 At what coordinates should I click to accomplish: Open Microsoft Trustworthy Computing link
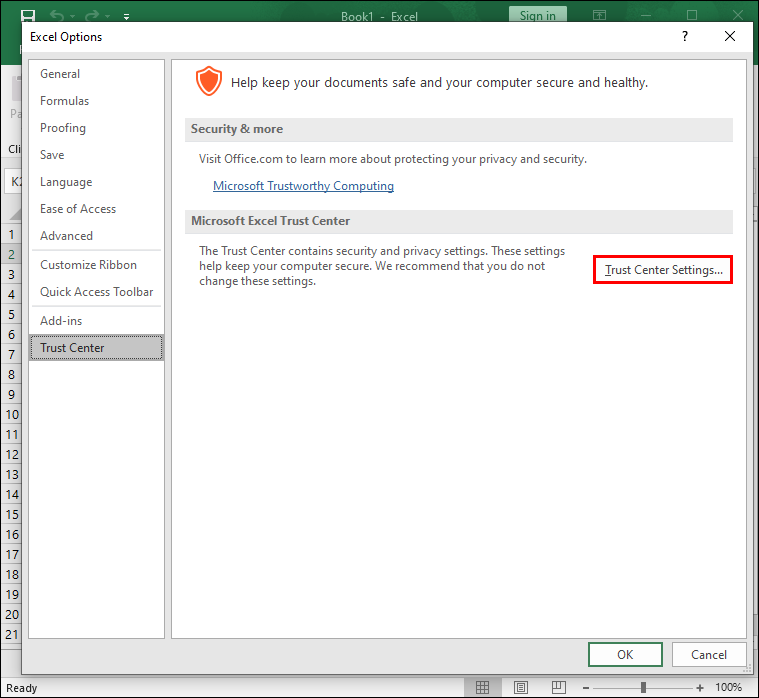click(303, 186)
